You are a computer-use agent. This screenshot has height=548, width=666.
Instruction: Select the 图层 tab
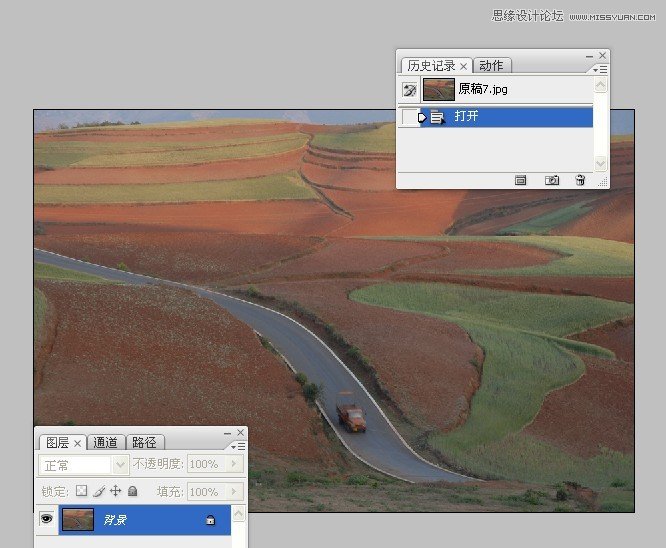coord(57,443)
